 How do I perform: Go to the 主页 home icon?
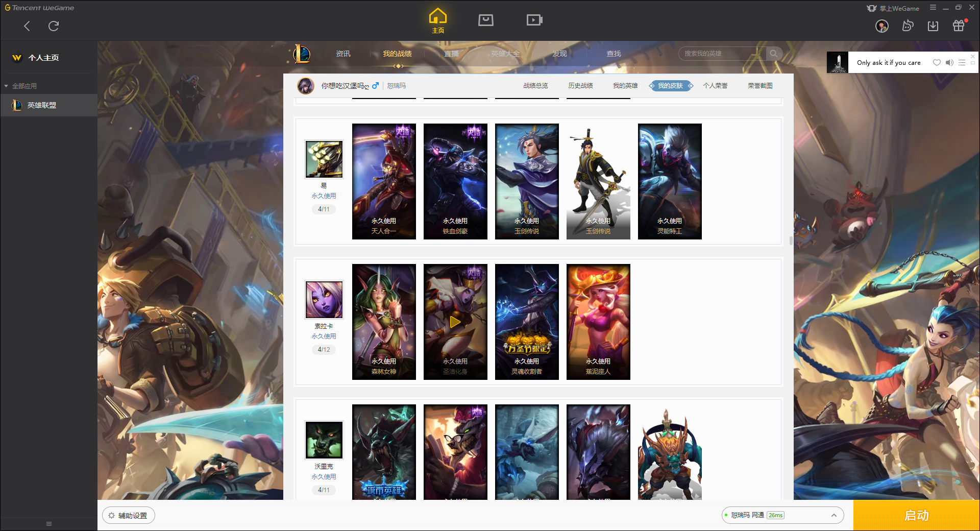point(438,21)
